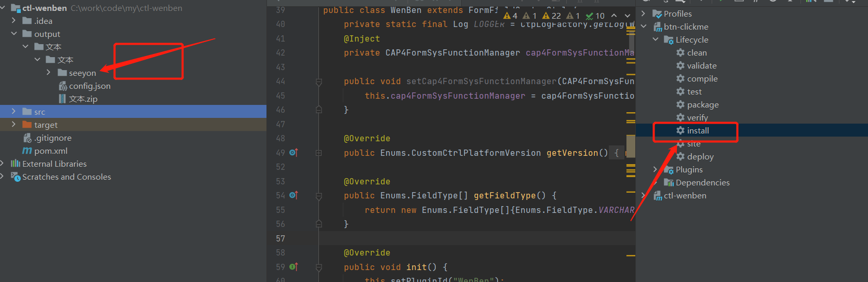Click the compile goal gear icon
The height and width of the screenshot is (282, 868).
pyautogui.click(x=680, y=78)
